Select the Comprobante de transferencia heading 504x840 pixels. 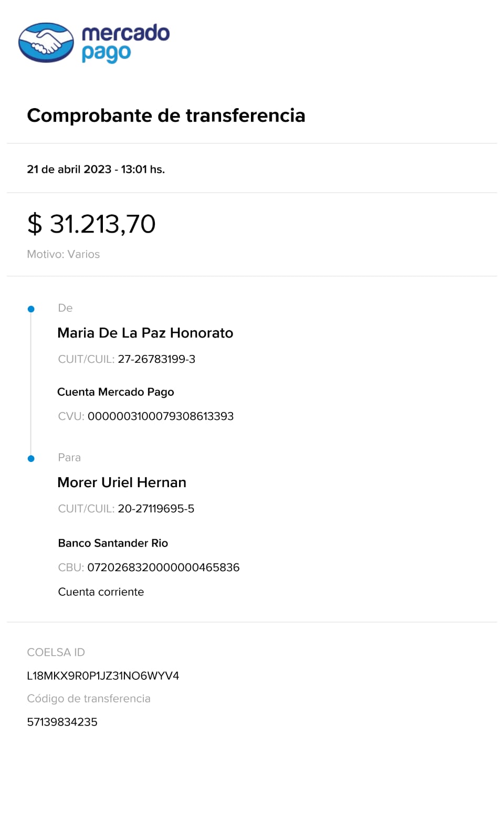tap(166, 115)
